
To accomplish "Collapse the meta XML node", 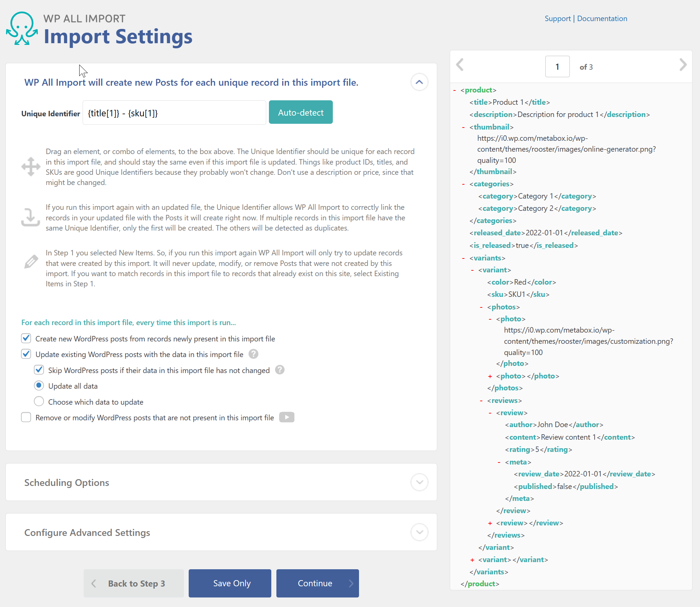I will [x=499, y=462].
